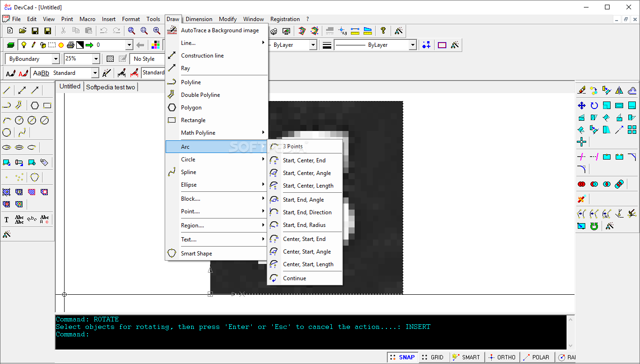Screen dimensions: 640x364
Task: Select the Array tool grid icon
Action: pyautogui.click(x=632, y=130)
